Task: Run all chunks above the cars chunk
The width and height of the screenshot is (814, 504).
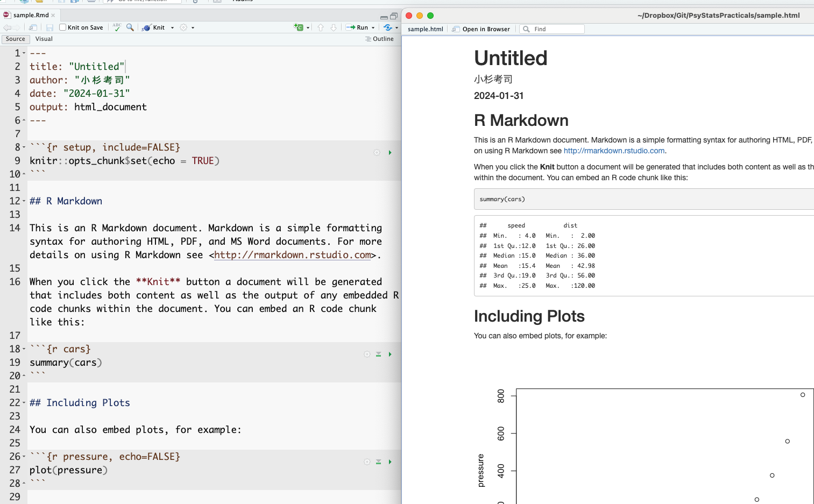Action: coord(378,354)
